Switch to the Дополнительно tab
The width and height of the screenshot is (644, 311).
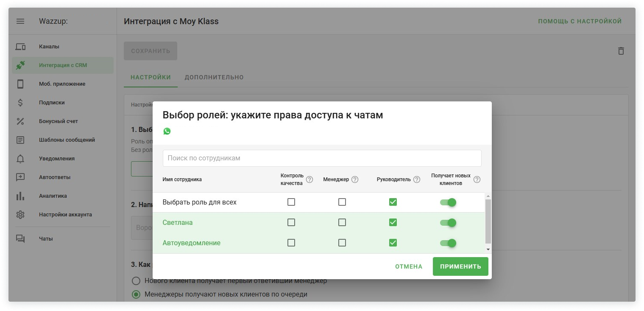214,77
